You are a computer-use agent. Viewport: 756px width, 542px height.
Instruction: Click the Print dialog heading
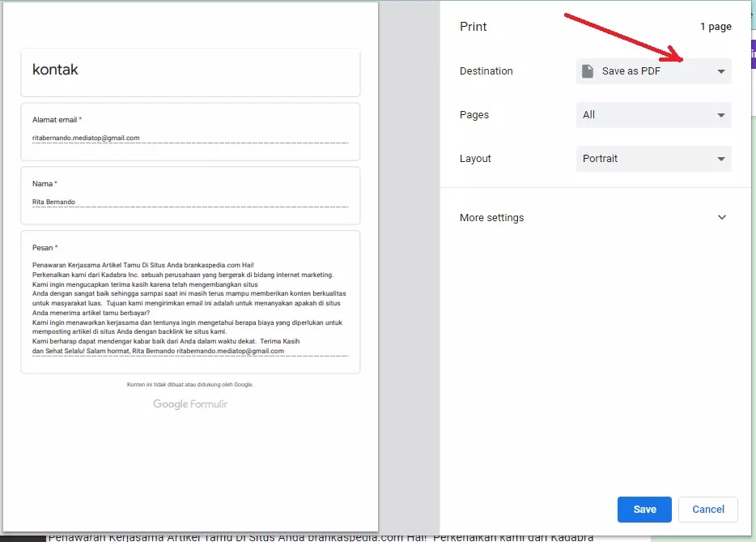pos(473,26)
